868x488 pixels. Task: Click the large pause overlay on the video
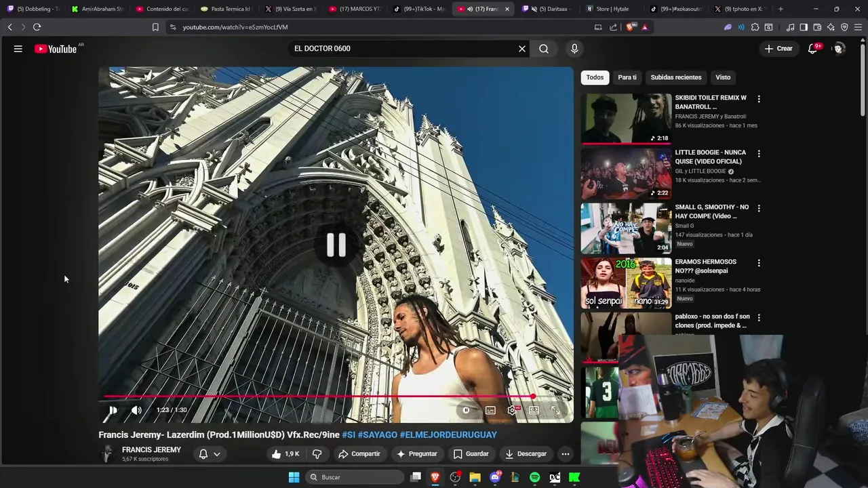coord(336,245)
